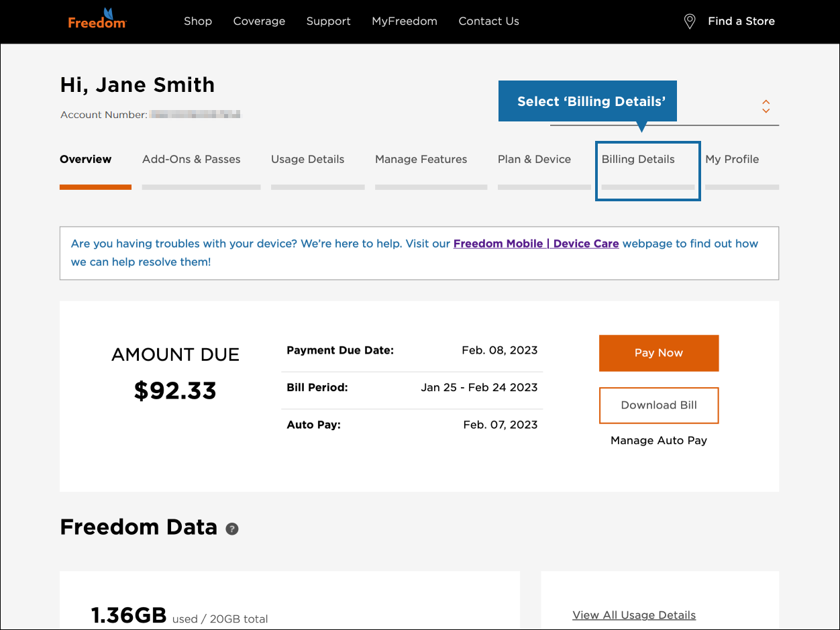Viewport: 840px width, 630px height.
Task: Collapse the account details using the chevron arrows
Action: tap(766, 107)
